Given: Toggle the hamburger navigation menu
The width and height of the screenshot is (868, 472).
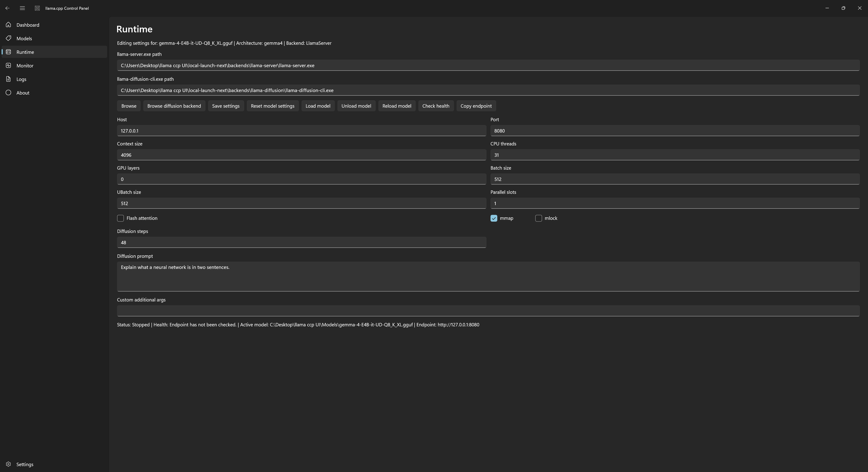Looking at the screenshot, I should pos(22,8).
